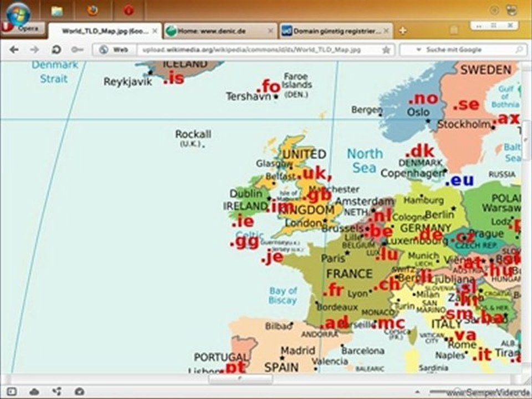Screen dimensions: 532x399
Task: Open Opera Link cloud icon
Action: (34, 392)
